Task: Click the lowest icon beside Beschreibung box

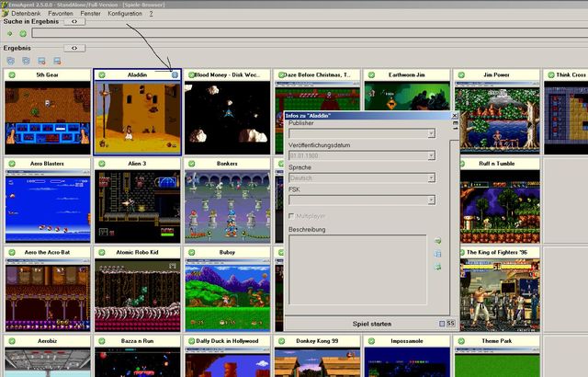Action: click(437, 267)
